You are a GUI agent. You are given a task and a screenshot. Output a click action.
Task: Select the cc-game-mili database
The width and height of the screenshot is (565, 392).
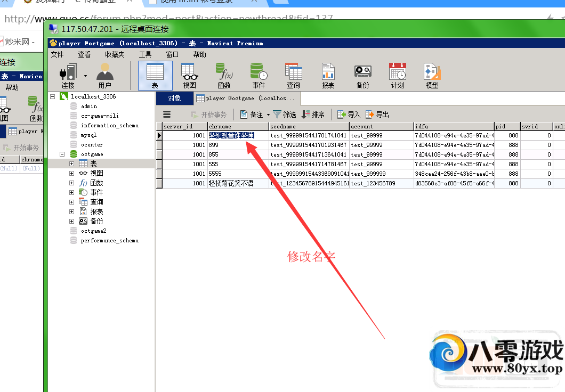point(100,116)
